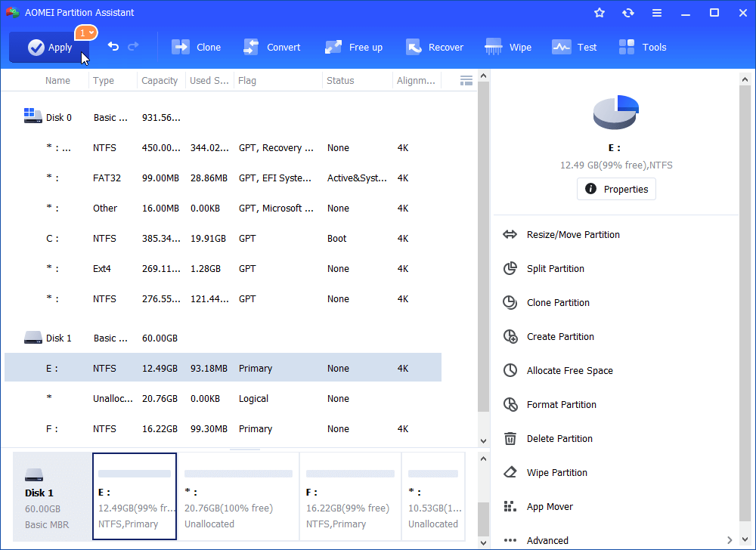Select F: partition block in disk map
756x550 pixels.
click(350, 496)
